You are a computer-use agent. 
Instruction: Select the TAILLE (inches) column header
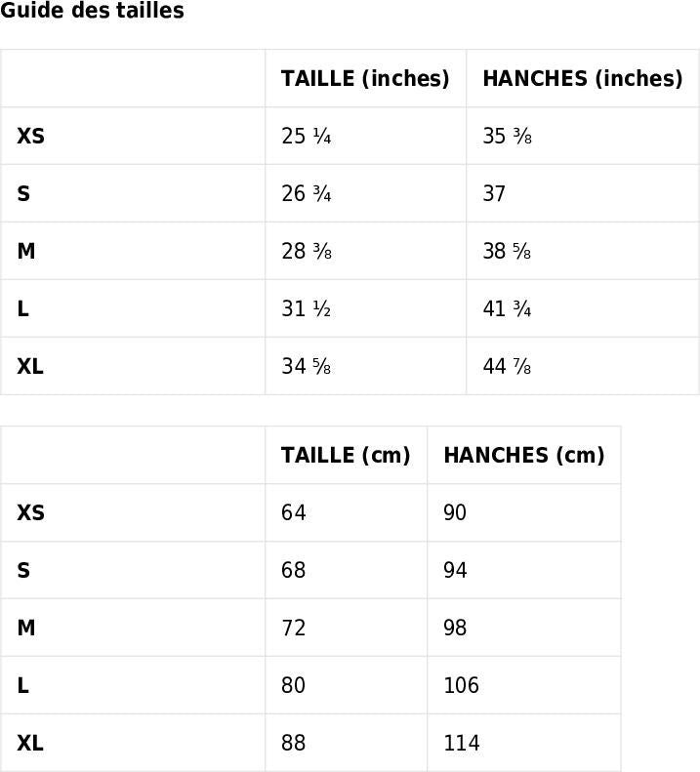[365, 78]
